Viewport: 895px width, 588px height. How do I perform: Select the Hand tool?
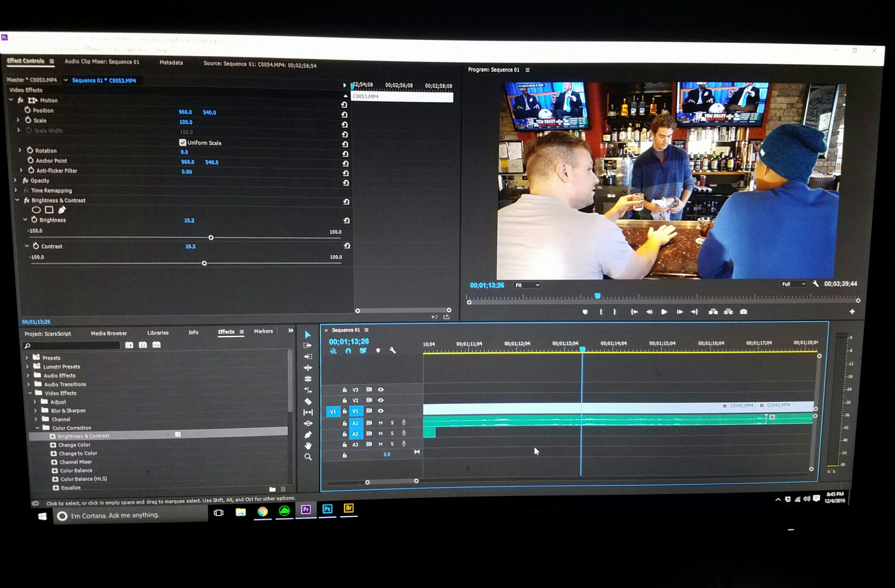308,446
